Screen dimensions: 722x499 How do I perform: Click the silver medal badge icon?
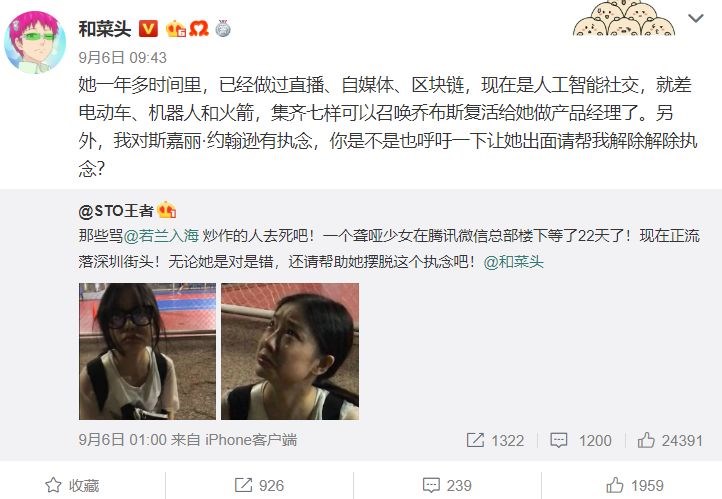pyautogui.click(x=223, y=29)
